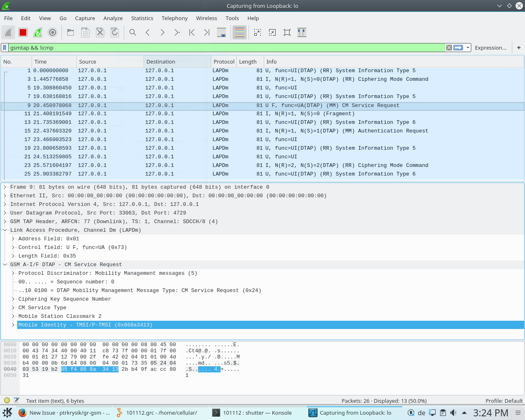Expand Mobile Station Classmark 2
Viewport: 525px width, 420px height.
coord(13,316)
